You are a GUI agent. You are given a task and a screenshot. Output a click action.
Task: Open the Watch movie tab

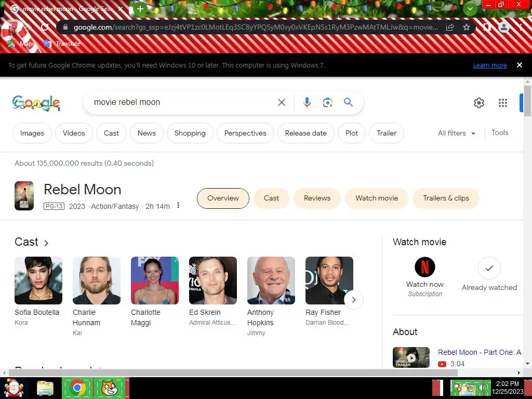[377, 198]
